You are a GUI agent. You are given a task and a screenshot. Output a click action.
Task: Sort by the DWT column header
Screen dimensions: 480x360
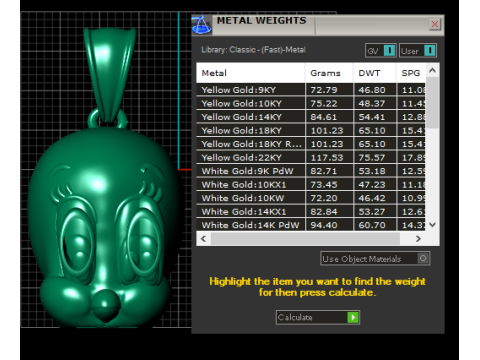(x=375, y=73)
